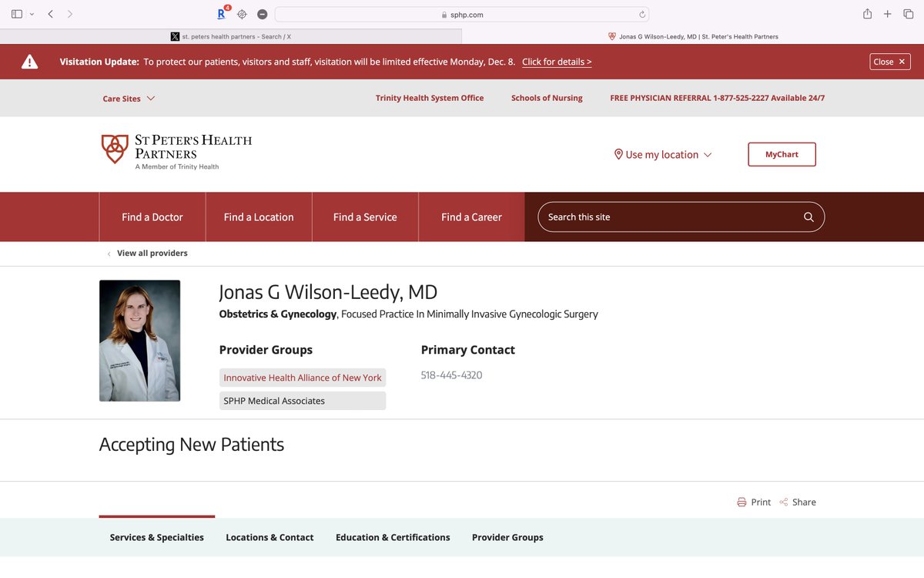This screenshot has height=578, width=924.
Task: Open the Safari share icon
Action: point(867,14)
